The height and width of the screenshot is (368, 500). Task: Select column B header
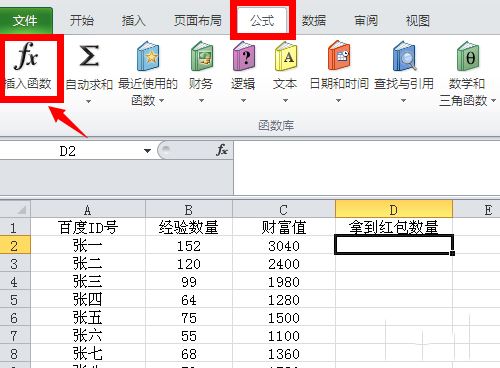click(189, 210)
